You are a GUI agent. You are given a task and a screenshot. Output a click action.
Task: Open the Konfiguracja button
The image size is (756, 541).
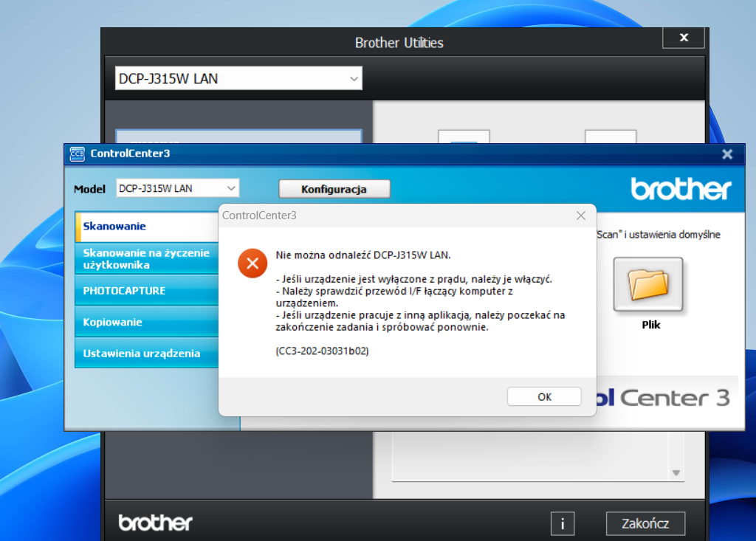click(334, 189)
